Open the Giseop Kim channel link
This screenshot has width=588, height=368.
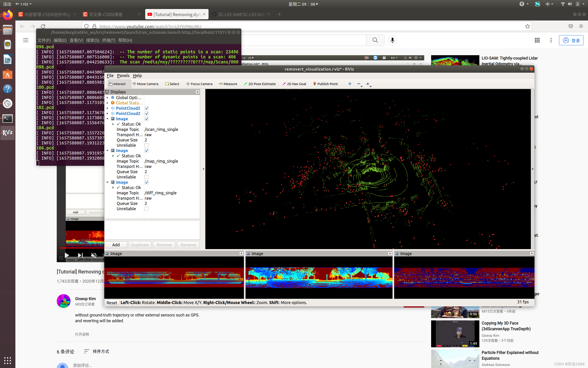point(85,299)
